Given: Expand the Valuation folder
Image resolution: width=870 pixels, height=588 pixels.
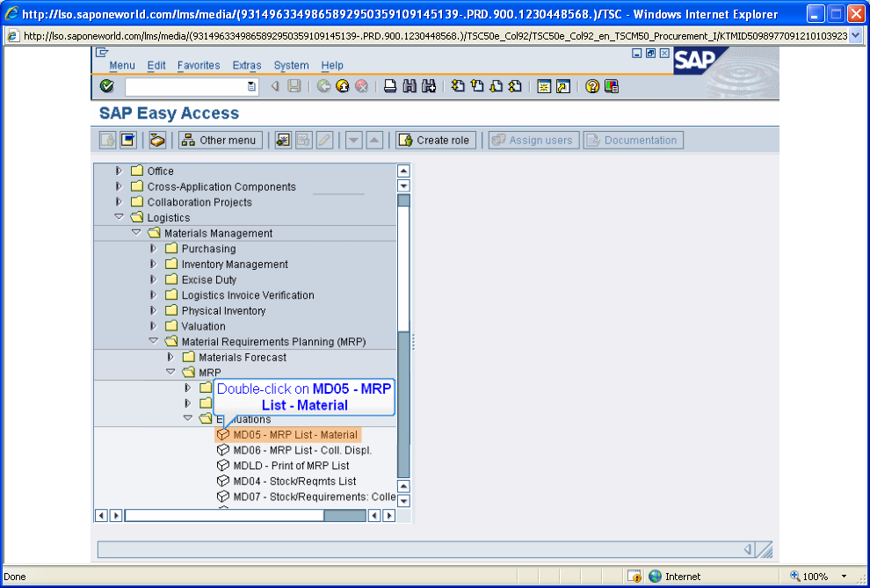Looking at the screenshot, I should tap(154, 326).
